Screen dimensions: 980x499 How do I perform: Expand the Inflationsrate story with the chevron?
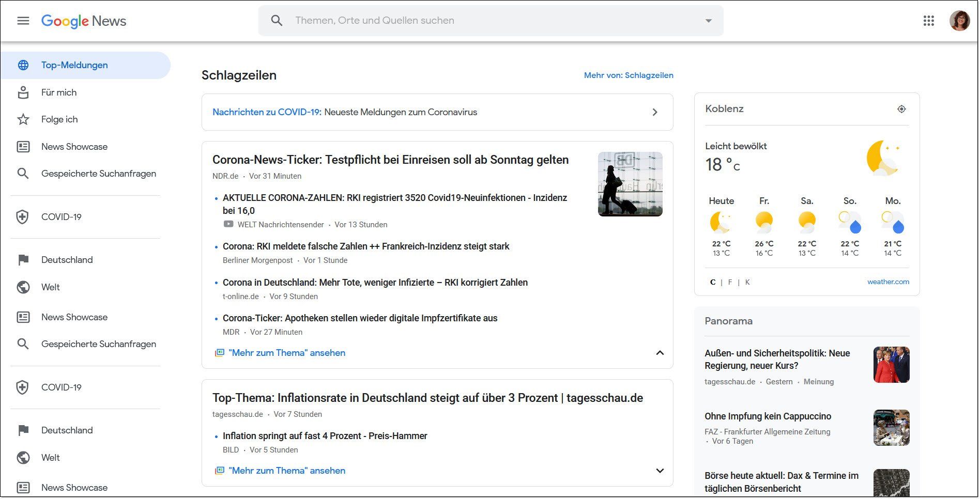pos(659,471)
